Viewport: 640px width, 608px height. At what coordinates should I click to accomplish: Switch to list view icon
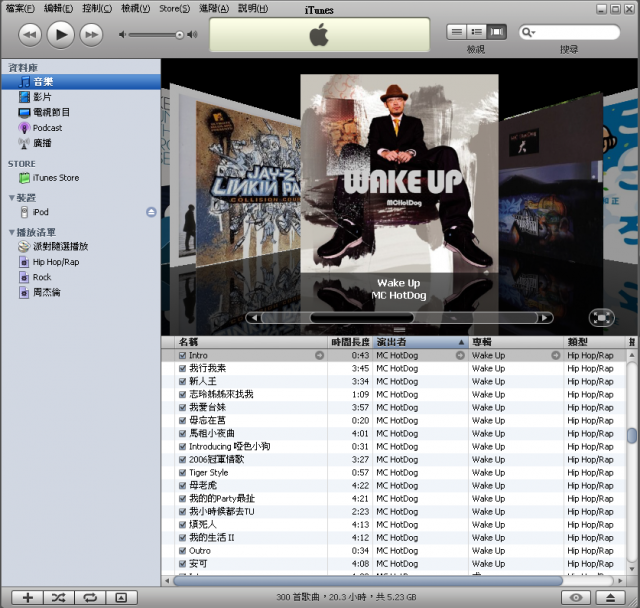coord(457,32)
